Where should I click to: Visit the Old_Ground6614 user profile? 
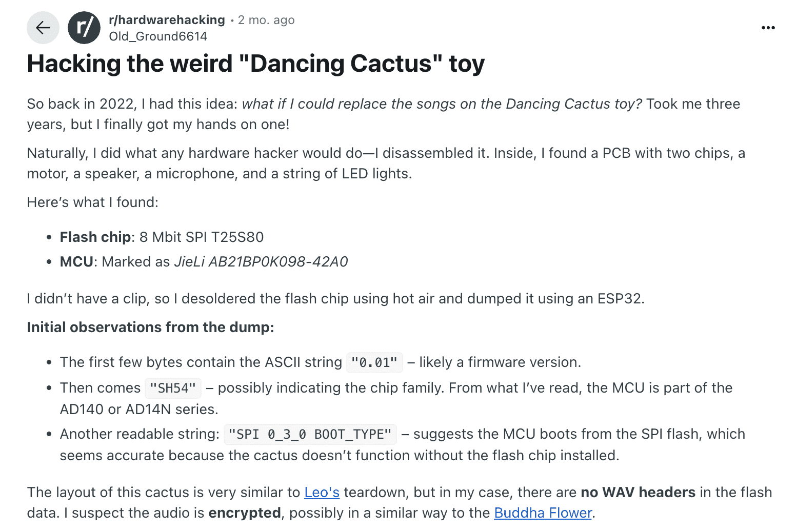158,36
